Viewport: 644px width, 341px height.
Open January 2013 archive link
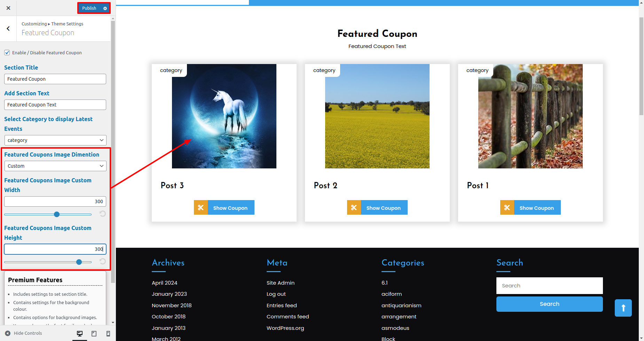[168, 328]
